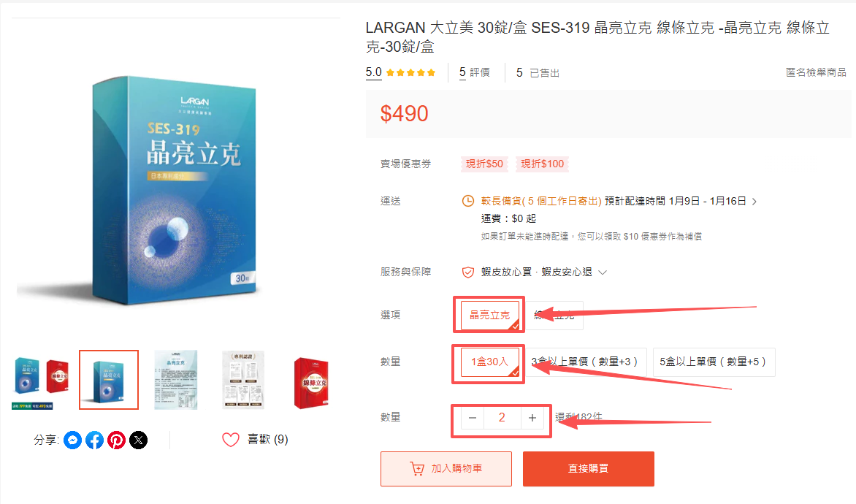856x504 pixels.
Task: Click the 直接購買 buy now button
Action: (x=589, y=468)
